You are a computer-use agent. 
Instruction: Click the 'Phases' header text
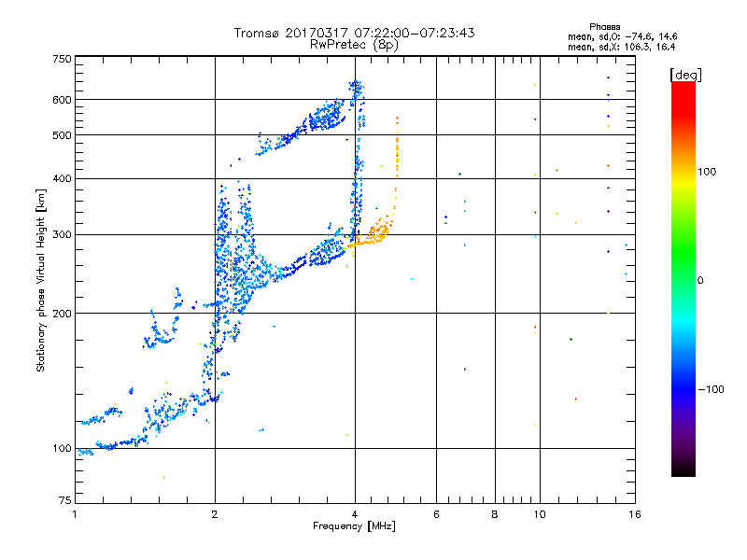(x=604, y=27)
